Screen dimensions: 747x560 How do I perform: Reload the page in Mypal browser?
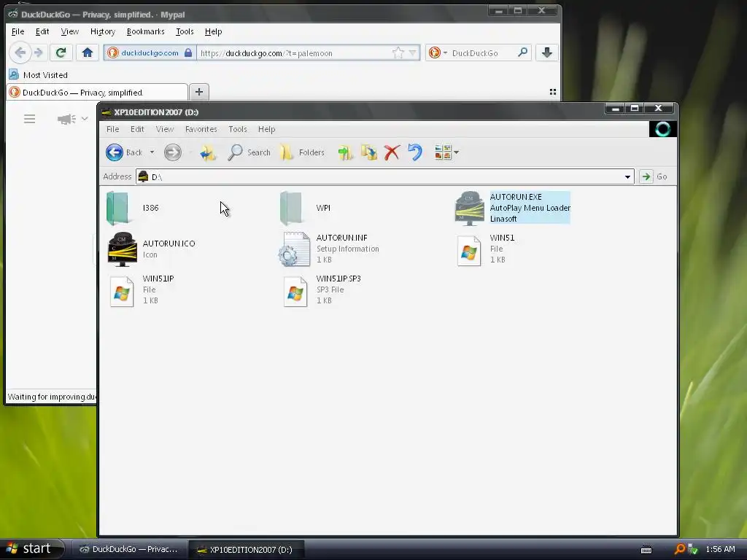point(61,52)
